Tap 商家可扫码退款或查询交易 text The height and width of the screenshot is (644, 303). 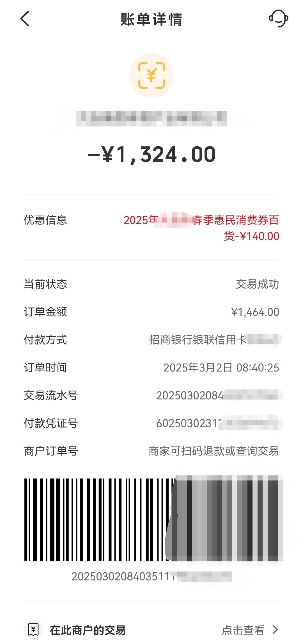pyautogui.click(x=214, y=451)
